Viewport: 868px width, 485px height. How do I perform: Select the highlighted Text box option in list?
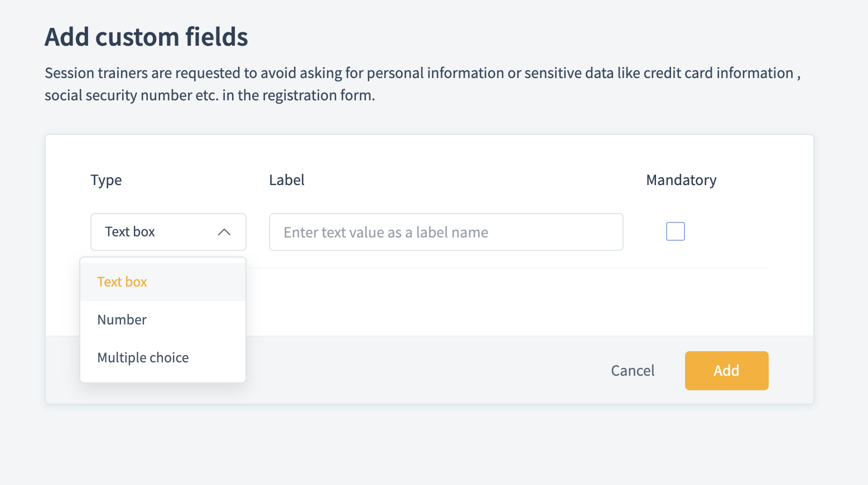(x=122, y=282)
